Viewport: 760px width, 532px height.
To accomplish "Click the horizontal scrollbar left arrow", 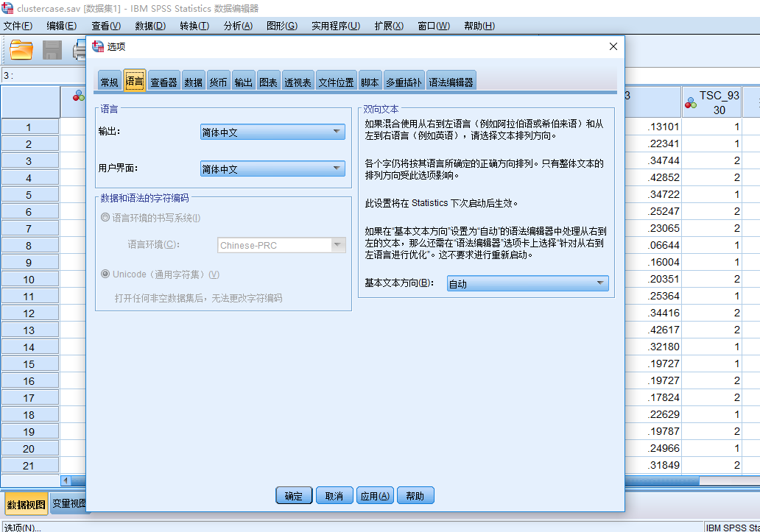I will point(66,480).
